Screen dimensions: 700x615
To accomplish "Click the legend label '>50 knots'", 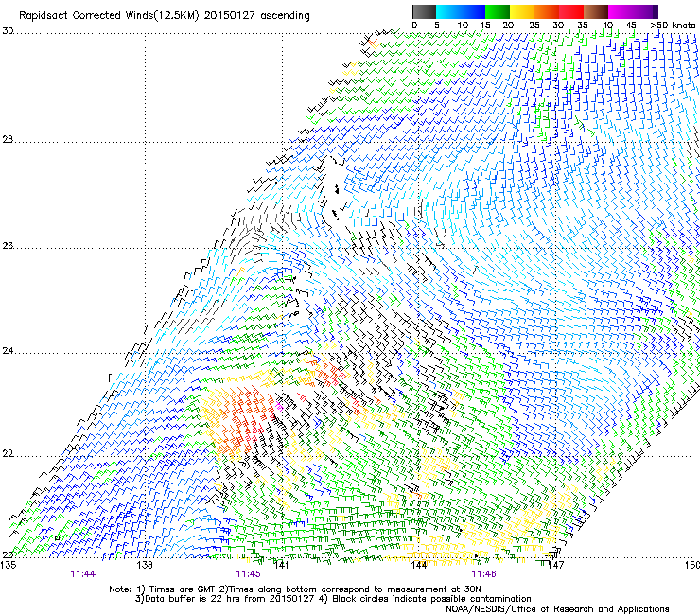I will pos(673,26).
